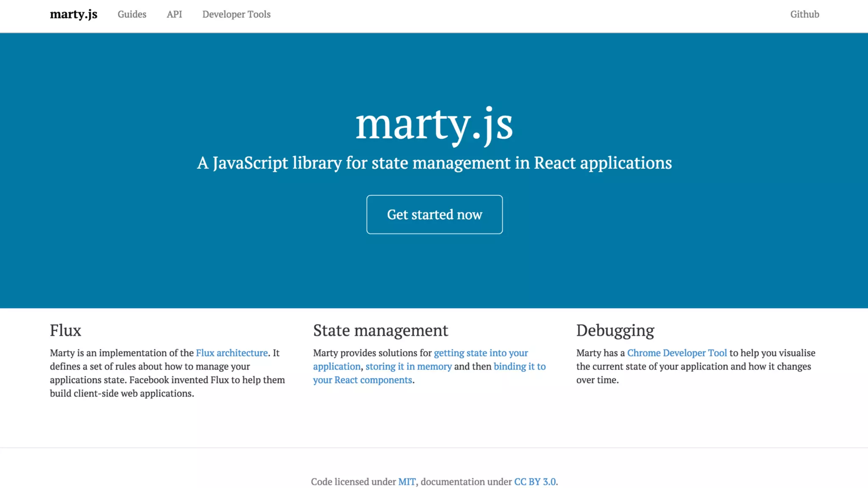Click the Flux section heading
This screenshot has width=868, height=488.
point(65,330)
